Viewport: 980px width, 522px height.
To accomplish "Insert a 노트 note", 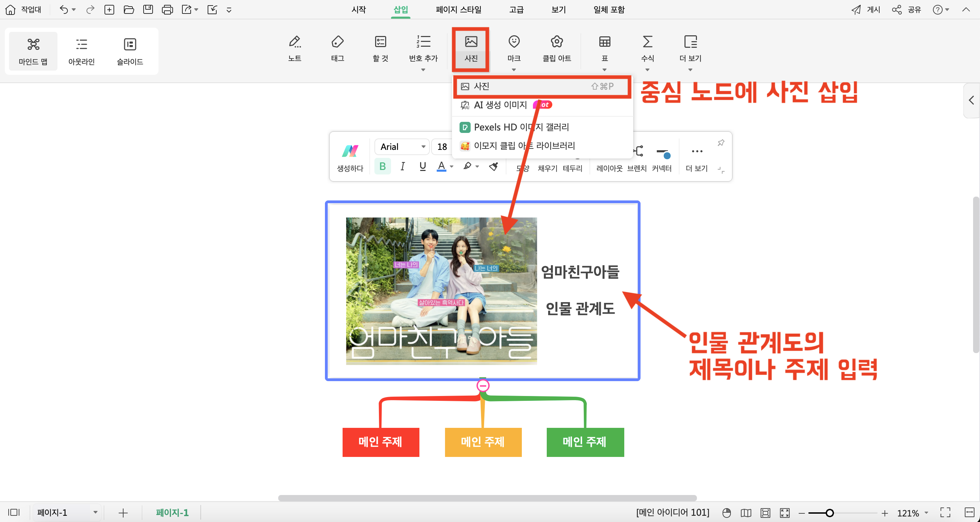I will click(295, 49).
